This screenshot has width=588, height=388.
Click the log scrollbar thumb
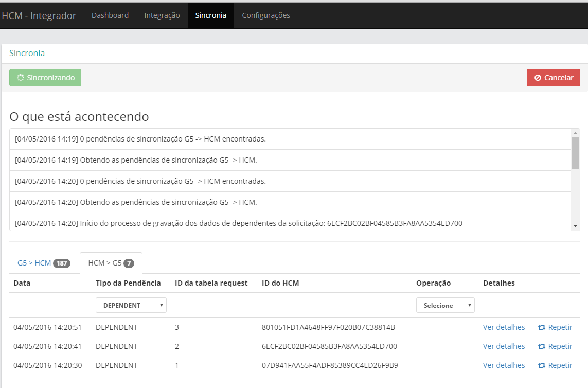[x=575, y=153]
